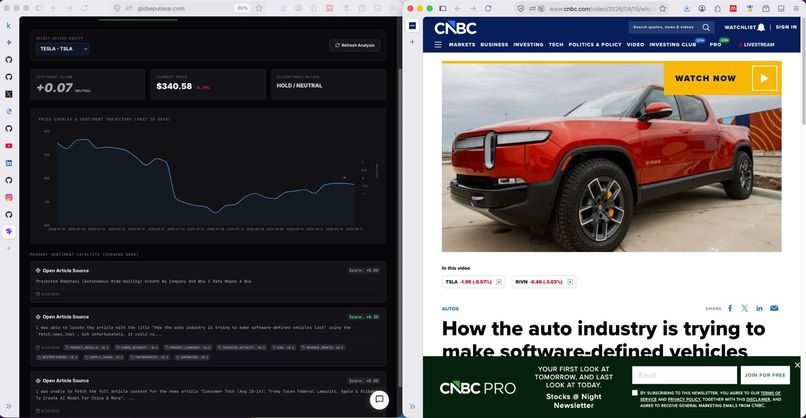This screenshot has height=418, width=806.
Task: Add TSLA to watchlist via its plus icon
Action: (499, 282)
